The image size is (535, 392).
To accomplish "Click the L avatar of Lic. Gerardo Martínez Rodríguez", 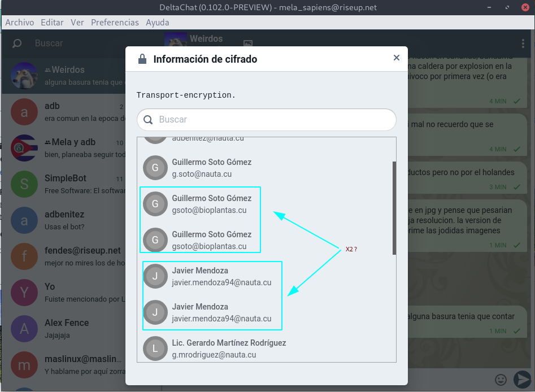I will pyautogui.click(x=155, y=349).
